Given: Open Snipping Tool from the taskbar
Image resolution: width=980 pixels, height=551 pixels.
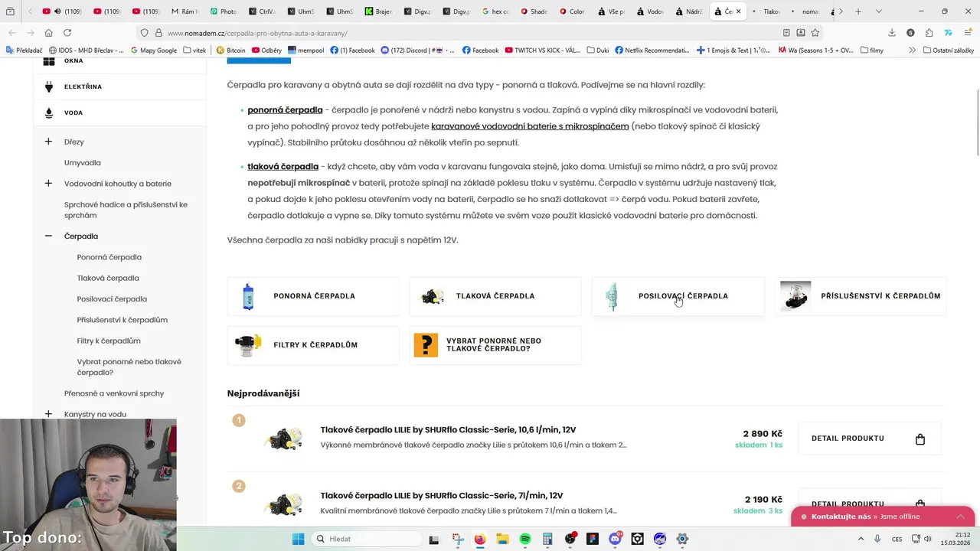Looking at the screenshot, I should point(458,539).
